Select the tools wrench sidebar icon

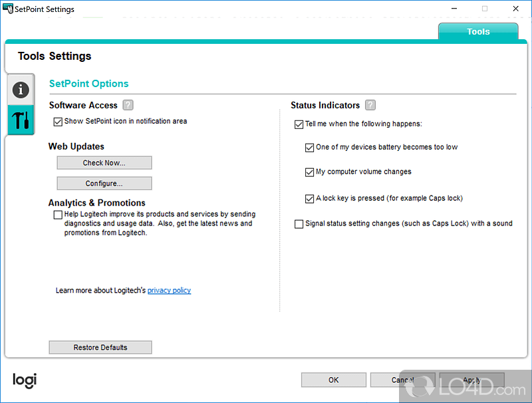pyautogui.click(x=21, y=120)
